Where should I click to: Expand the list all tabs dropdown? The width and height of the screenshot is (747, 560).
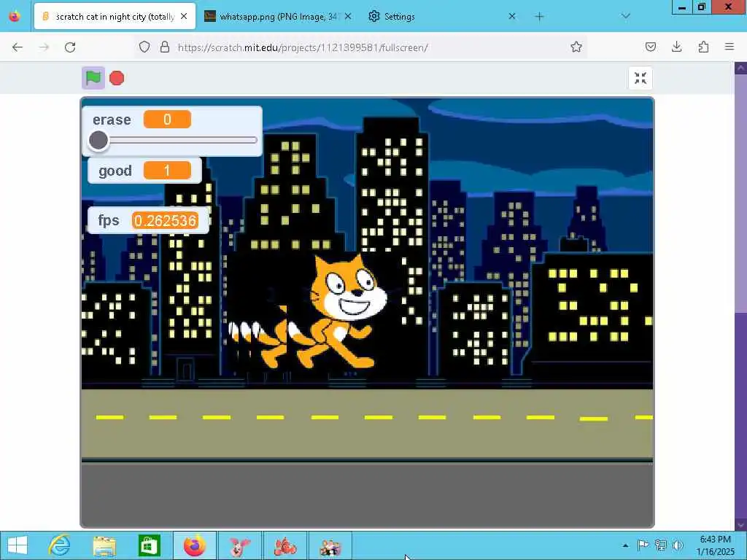point(625,17)
